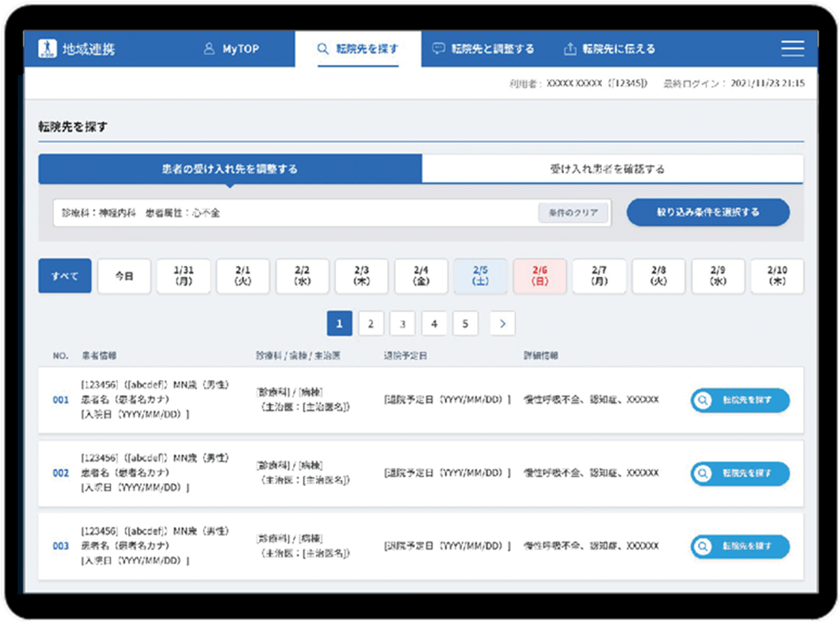Screen dimensions: 840x622
Task: Go to page 2 of results
Action: click(371, 323)
